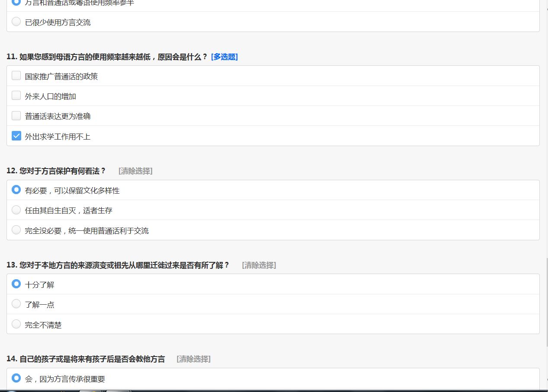Click the blue '[多选题]' tag
The width and height of the screenshot is (548, 392).
point(224,57)
